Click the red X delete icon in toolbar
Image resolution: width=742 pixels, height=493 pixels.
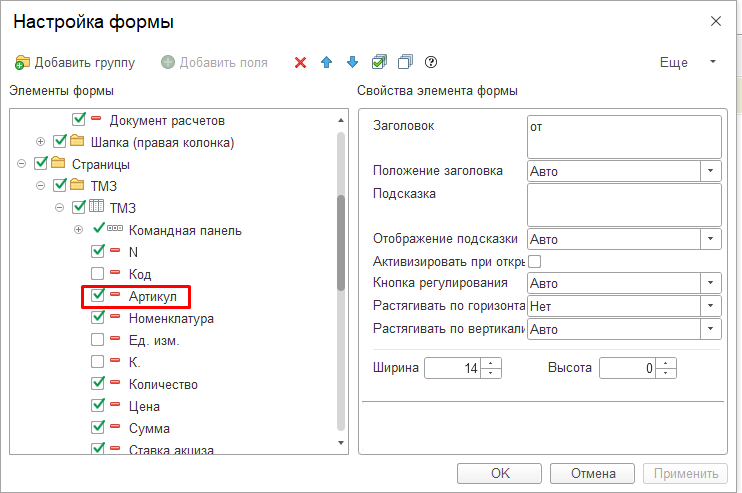[300, 63]
